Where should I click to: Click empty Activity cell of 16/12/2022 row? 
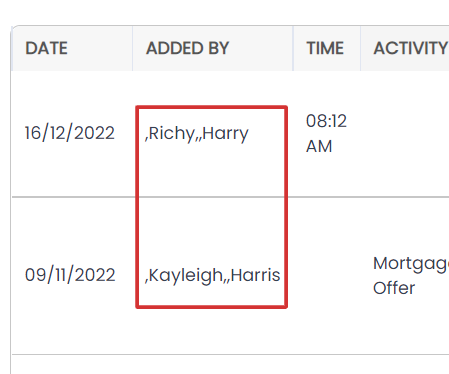[405, 134]
